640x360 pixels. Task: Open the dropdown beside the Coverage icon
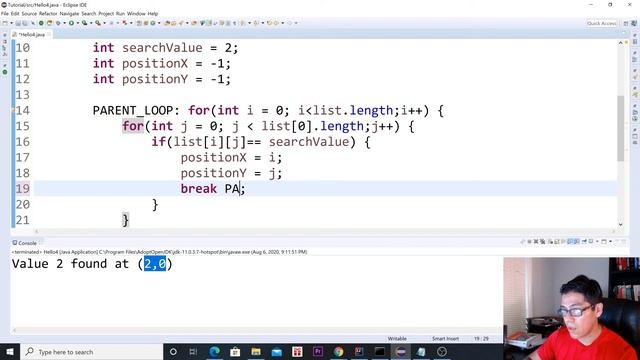[x=91, y=23]
